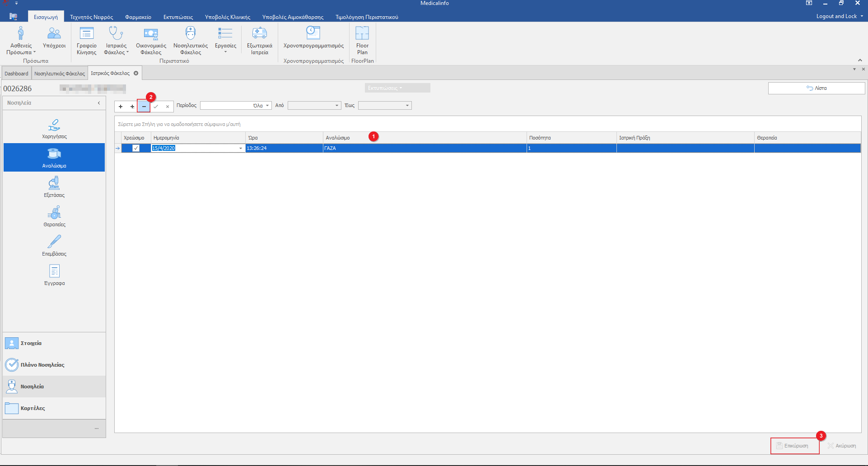
Task: Switch to the Φαρμακείο ribbon tab
Action: click(138, 17)
